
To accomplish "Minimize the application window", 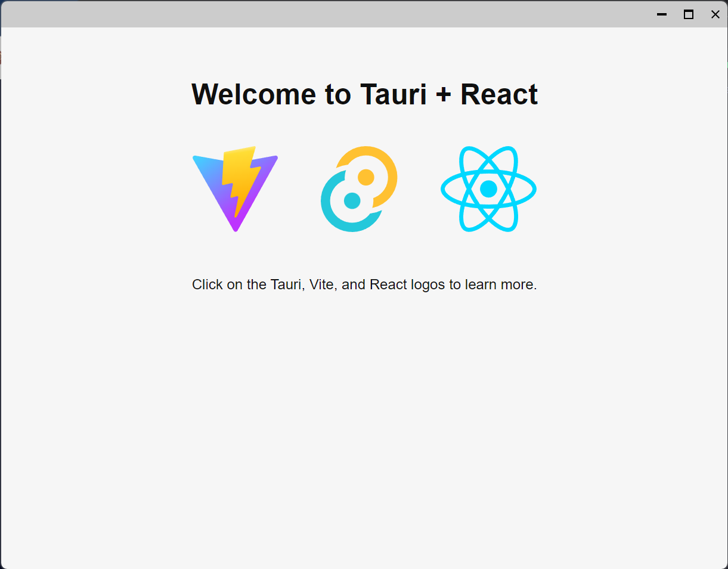I will click(662, 14).
